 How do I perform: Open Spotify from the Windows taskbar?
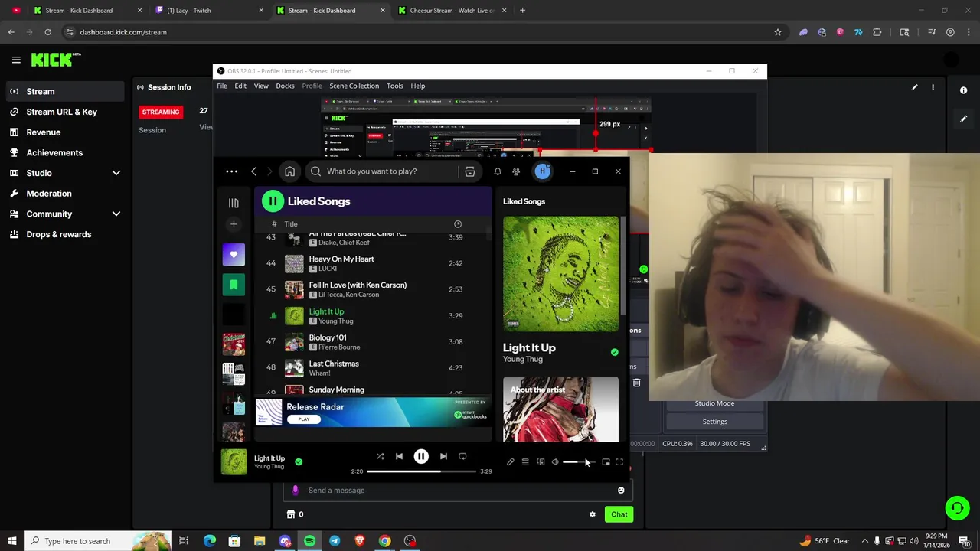309,541
